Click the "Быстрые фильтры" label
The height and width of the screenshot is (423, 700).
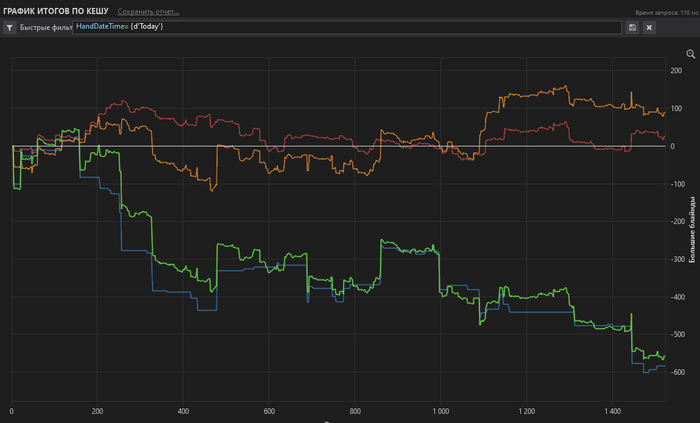point(46,27)
